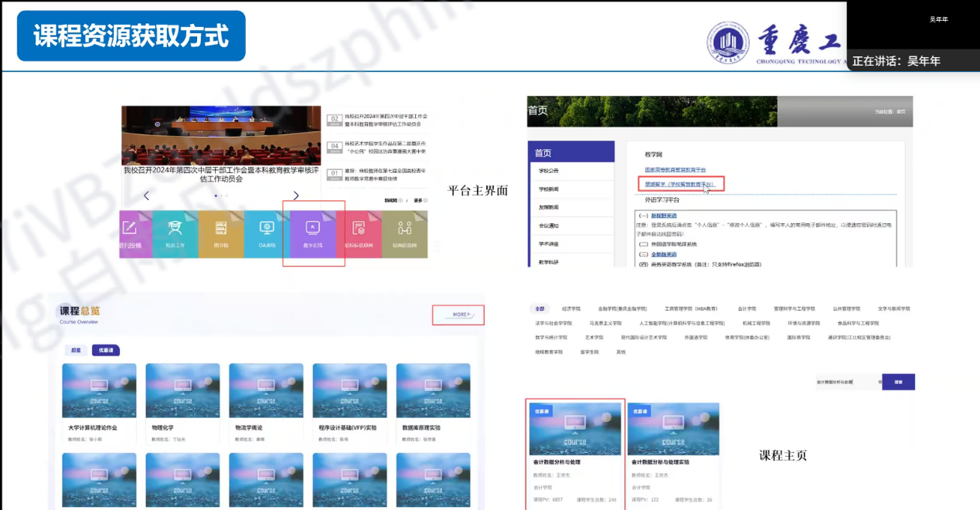
Task: Open the 教学在线 purple tile icon
Action: pyautogui.click(x=313, y=233)
